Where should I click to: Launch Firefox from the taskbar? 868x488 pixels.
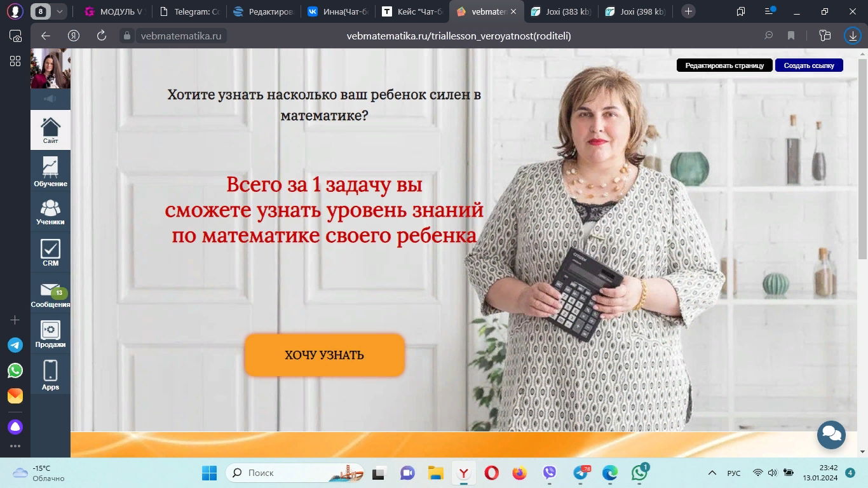pos(520,473)
